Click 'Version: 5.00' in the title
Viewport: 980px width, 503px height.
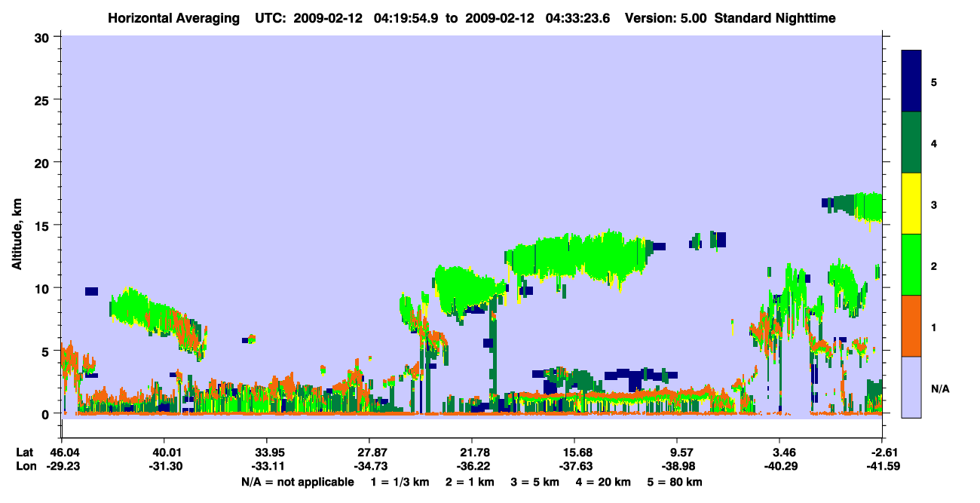[666, 17]
